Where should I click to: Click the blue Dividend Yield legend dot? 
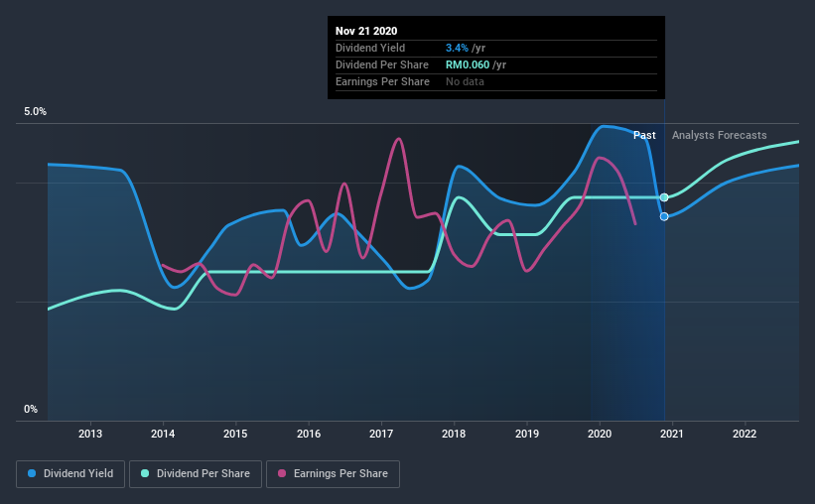point(32,473)
